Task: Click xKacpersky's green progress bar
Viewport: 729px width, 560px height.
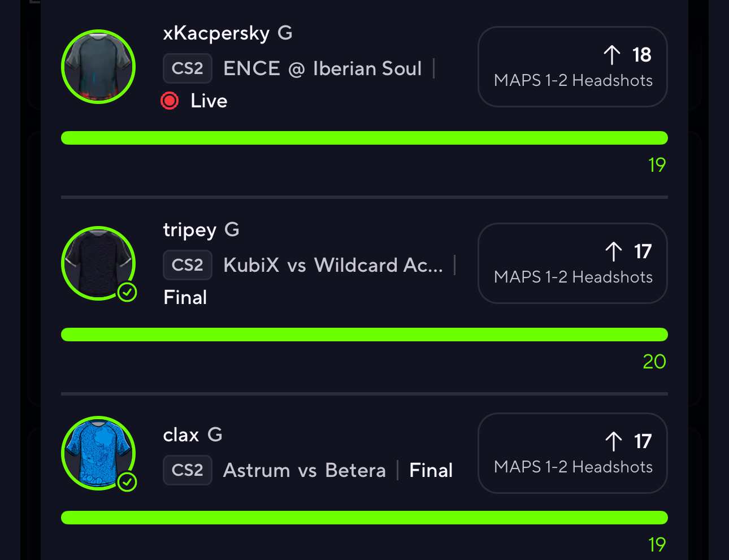Action: [364, 138]
